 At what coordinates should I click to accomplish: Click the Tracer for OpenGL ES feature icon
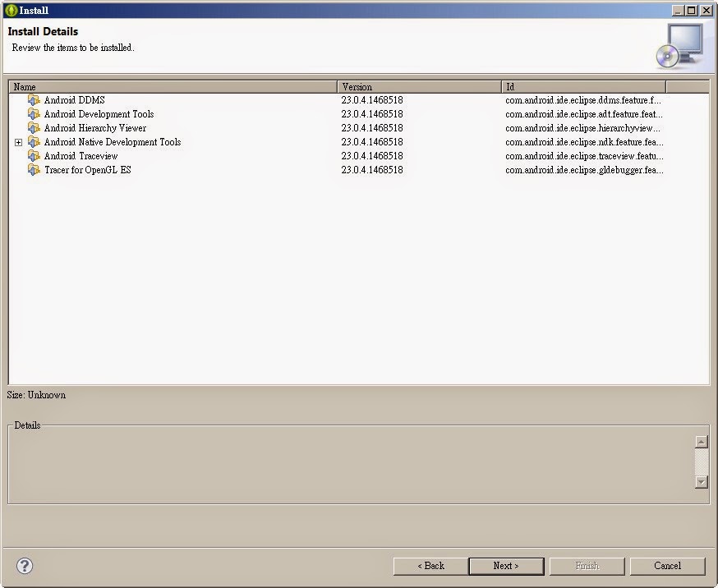34,170
